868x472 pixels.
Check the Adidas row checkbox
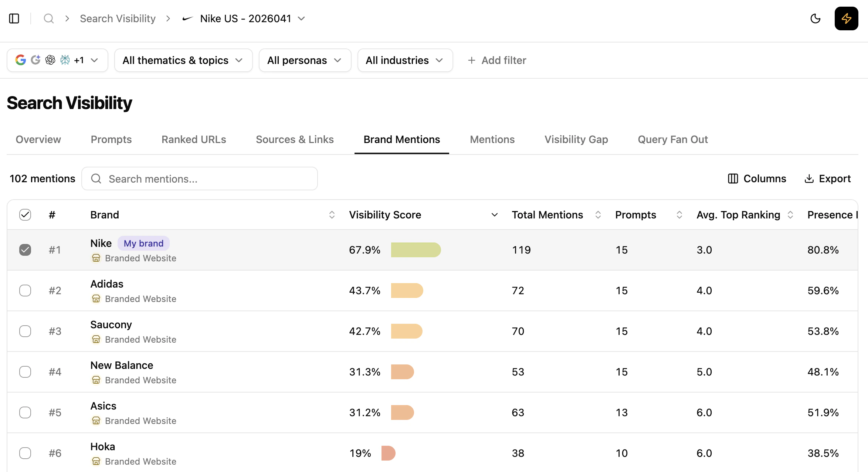point(25,291)
